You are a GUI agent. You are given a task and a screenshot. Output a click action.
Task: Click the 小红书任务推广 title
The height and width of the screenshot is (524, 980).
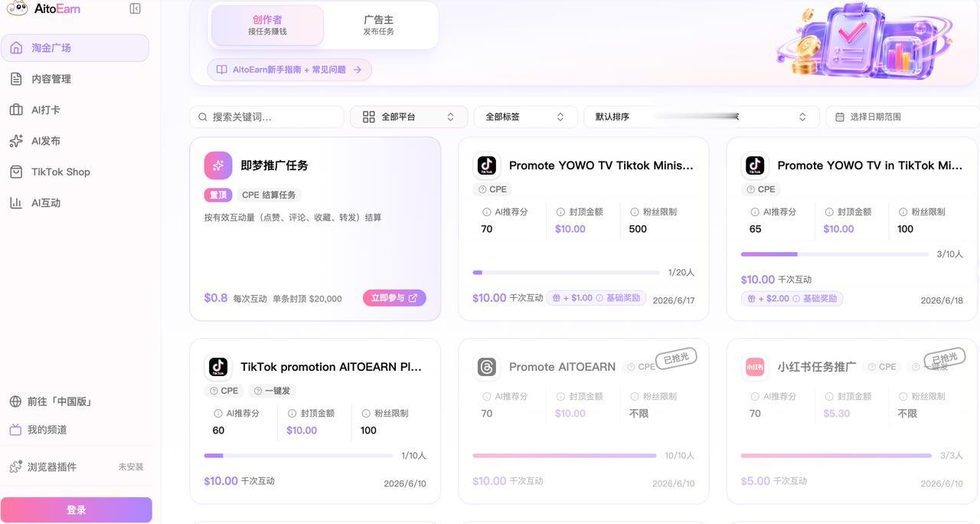[817, 367]
